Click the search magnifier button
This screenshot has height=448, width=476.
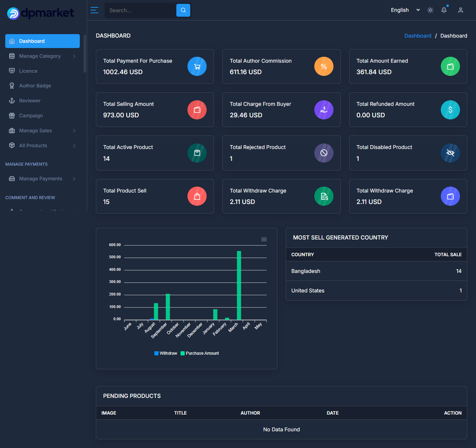point(183,10)
